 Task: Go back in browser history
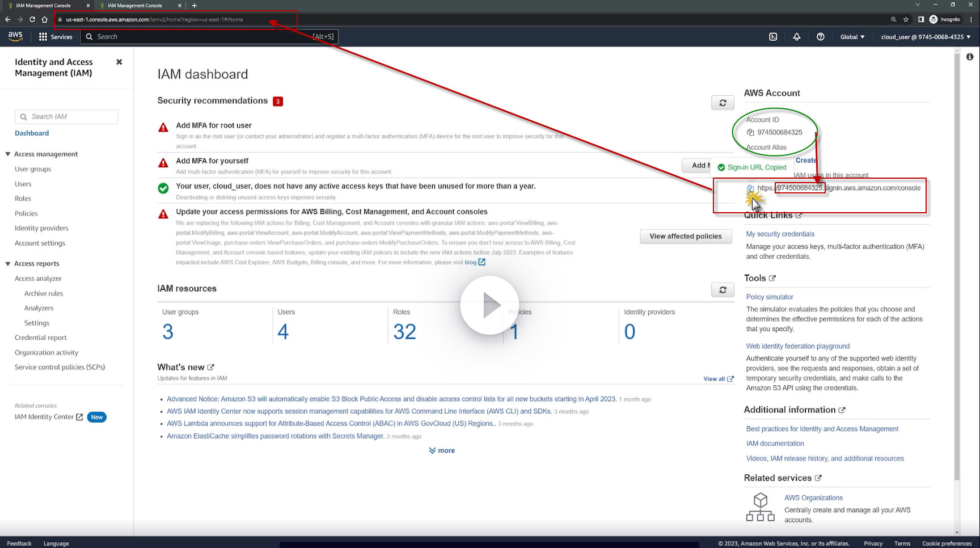[8, 19]
